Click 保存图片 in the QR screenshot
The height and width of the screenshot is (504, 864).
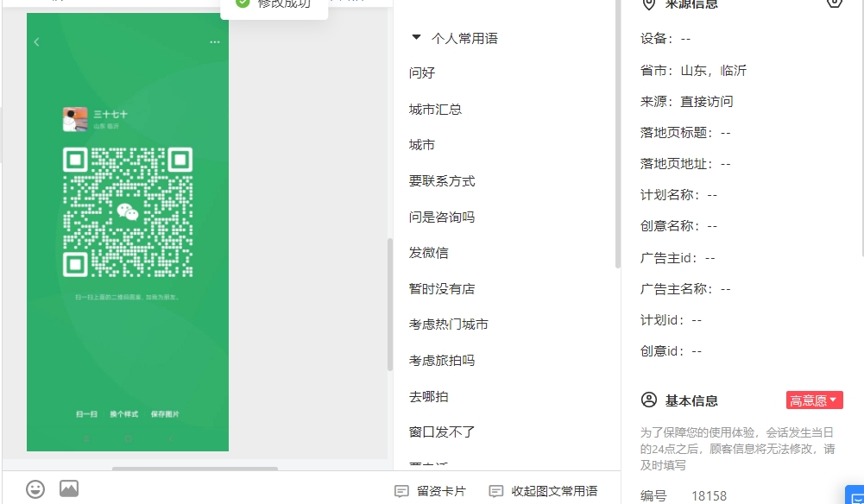click(x=165, y=414)
